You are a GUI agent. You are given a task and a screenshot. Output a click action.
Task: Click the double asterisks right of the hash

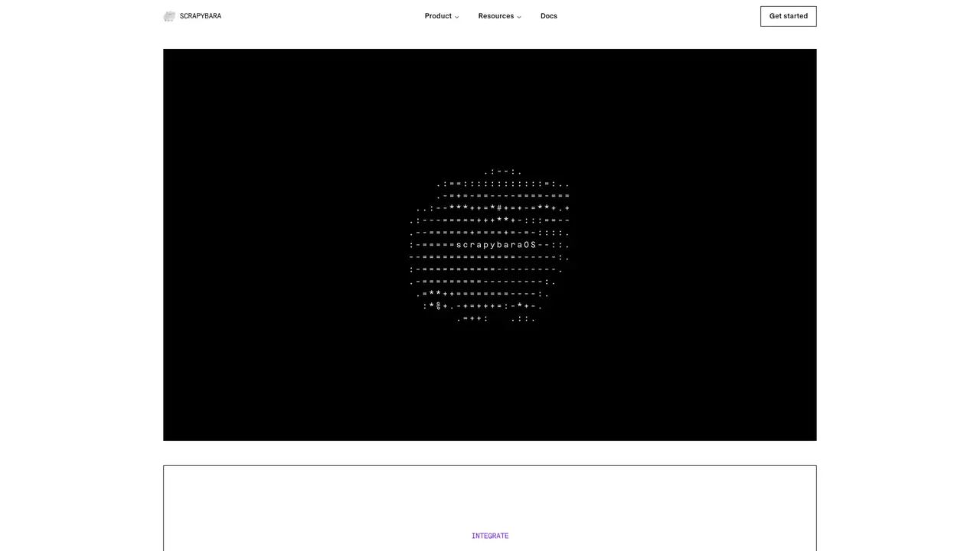pyautogui.click(x=544, y=208)
